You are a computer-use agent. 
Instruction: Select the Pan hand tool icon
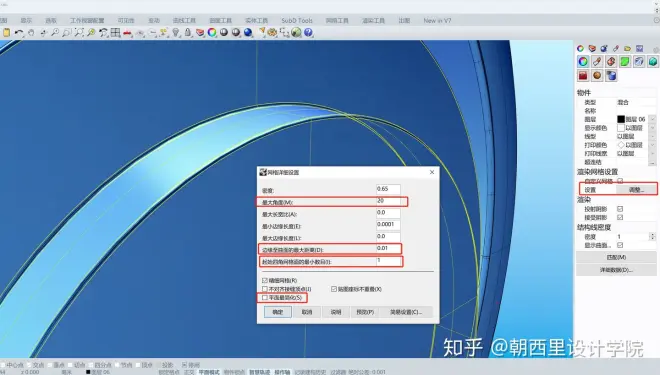(31, 33)
